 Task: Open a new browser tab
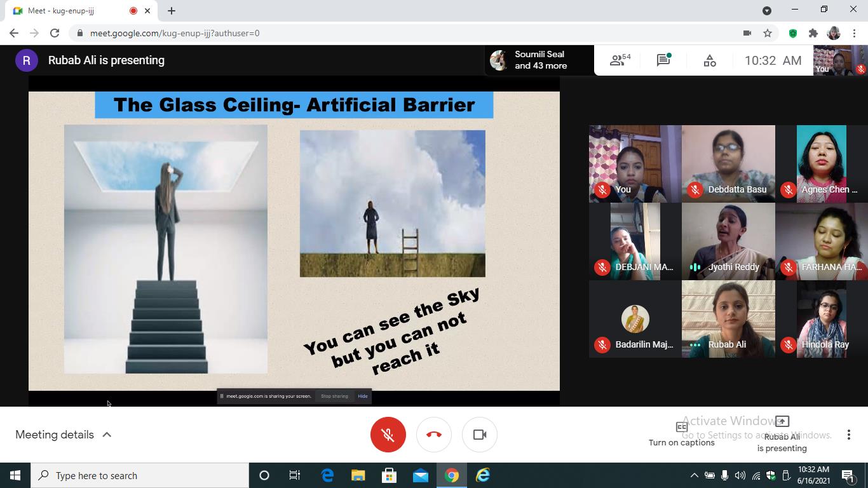coord(172,11)
